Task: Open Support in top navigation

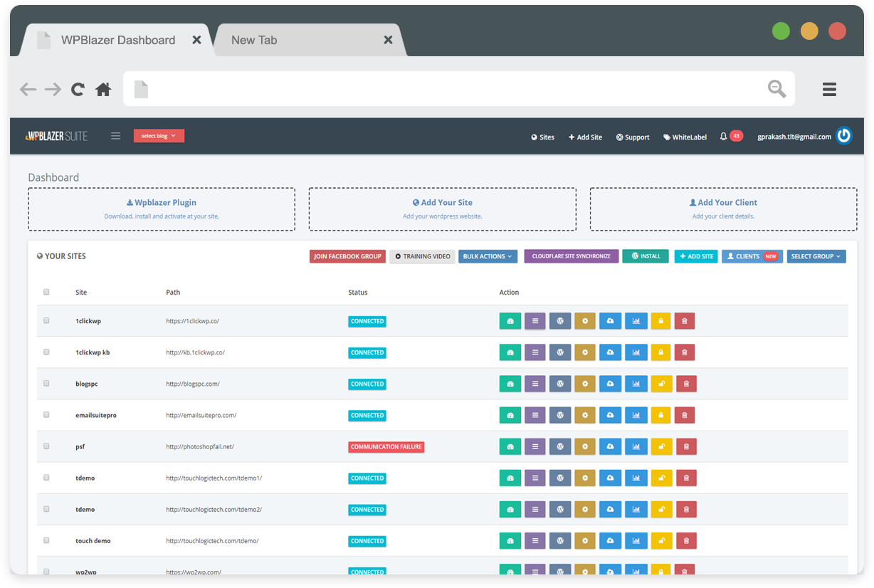Action: click(633, 137)
